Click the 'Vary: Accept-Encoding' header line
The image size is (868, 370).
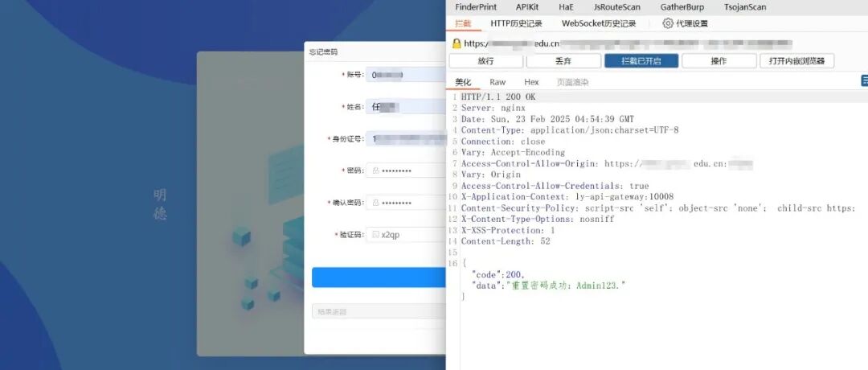coord(513,152)
